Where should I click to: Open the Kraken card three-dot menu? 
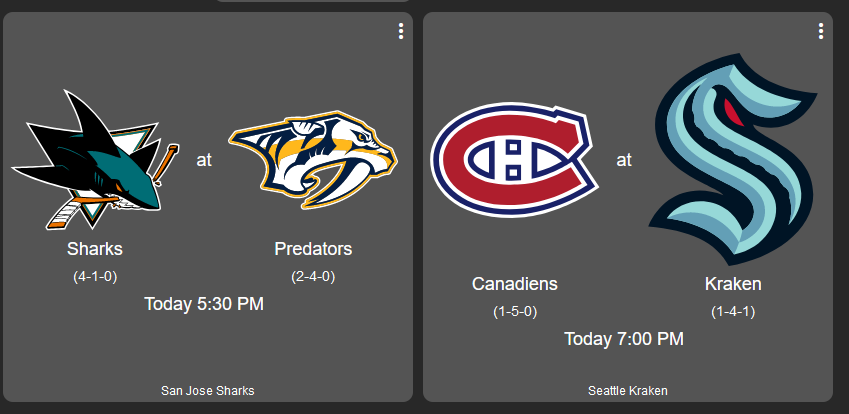(x=821, y=31)
